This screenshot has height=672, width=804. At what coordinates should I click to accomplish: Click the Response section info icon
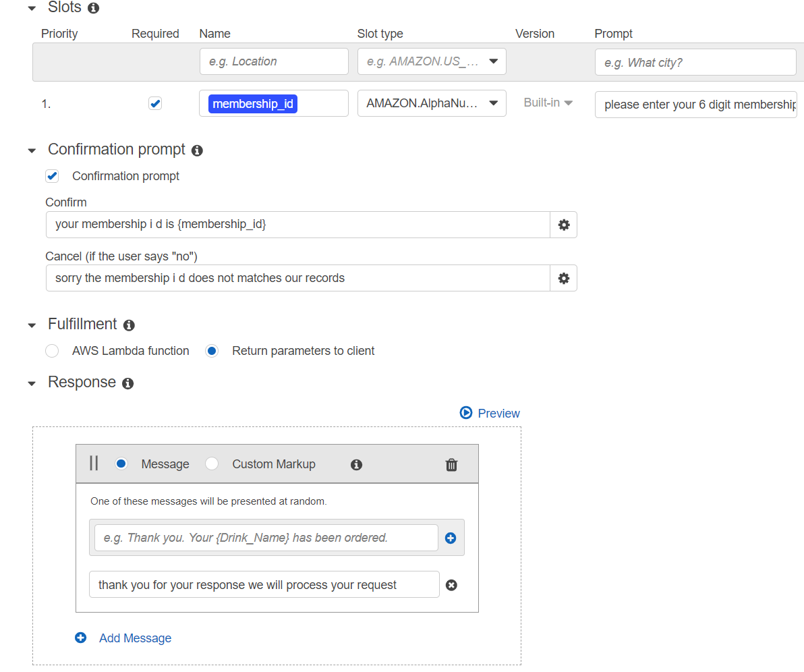tap(127, 383)
